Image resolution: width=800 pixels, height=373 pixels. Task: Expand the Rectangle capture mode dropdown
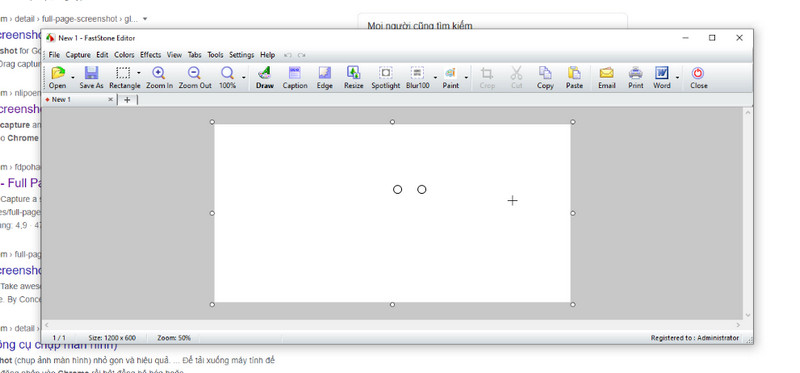pyautogui.click(x=139, y=73)
